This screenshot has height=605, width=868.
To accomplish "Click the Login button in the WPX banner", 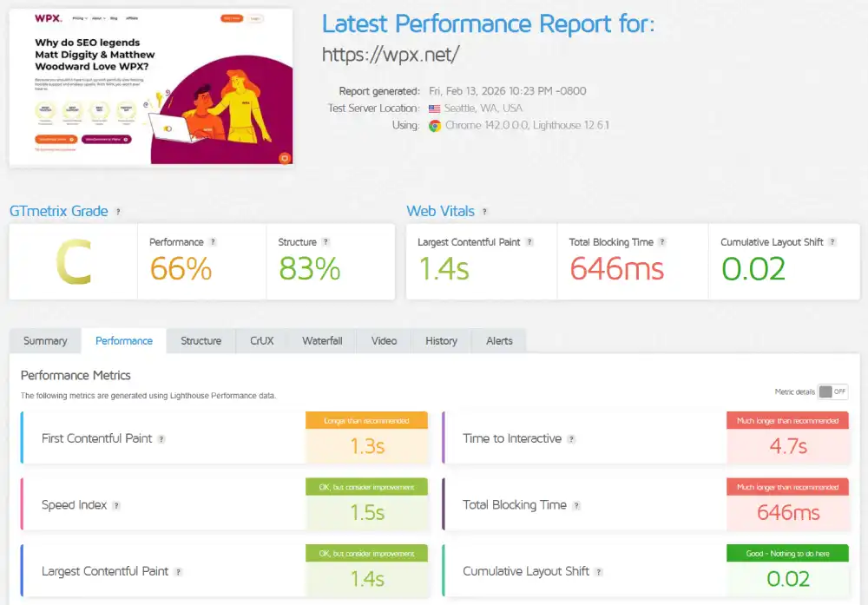I will 256,17.
